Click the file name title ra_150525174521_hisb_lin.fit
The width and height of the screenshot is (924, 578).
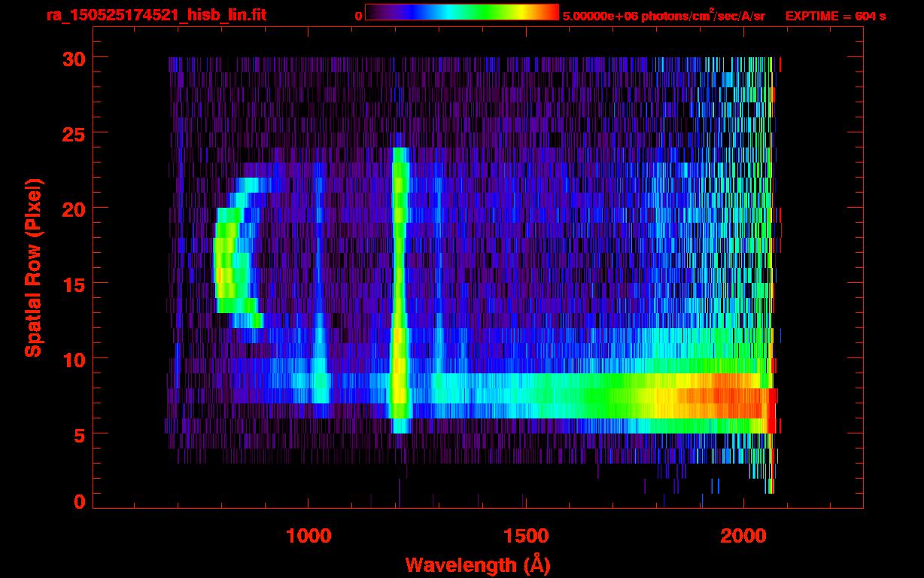(x=156, y=15)
